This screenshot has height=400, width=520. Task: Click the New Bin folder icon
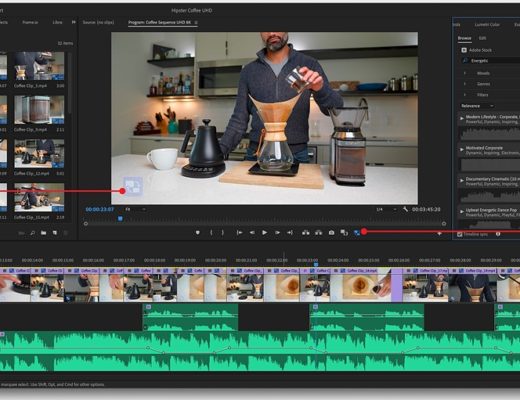pos(43,233)
